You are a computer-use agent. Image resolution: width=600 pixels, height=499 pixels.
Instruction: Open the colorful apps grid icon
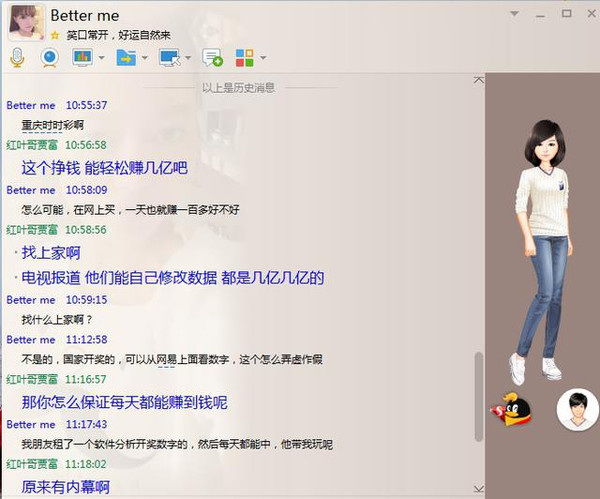click(244, 57)
